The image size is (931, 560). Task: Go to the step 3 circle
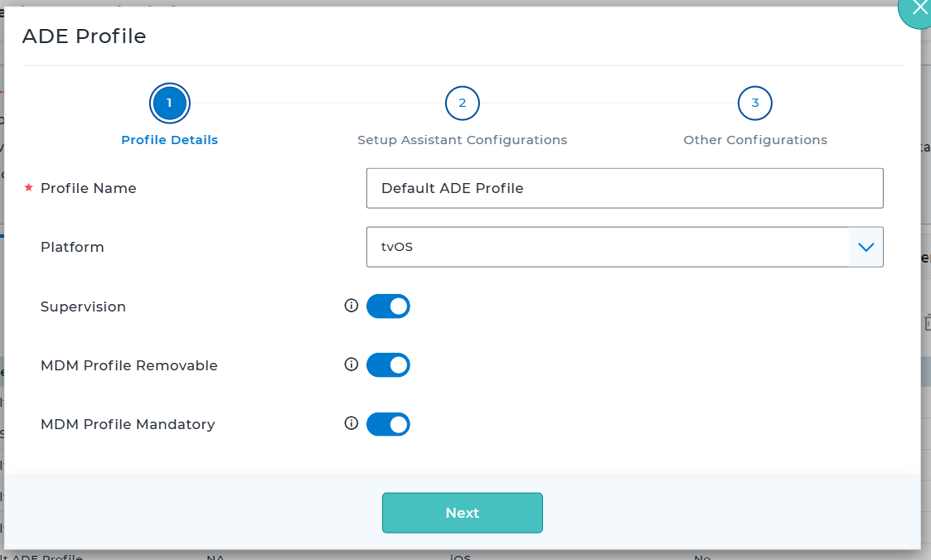click(x=754, y=103)
